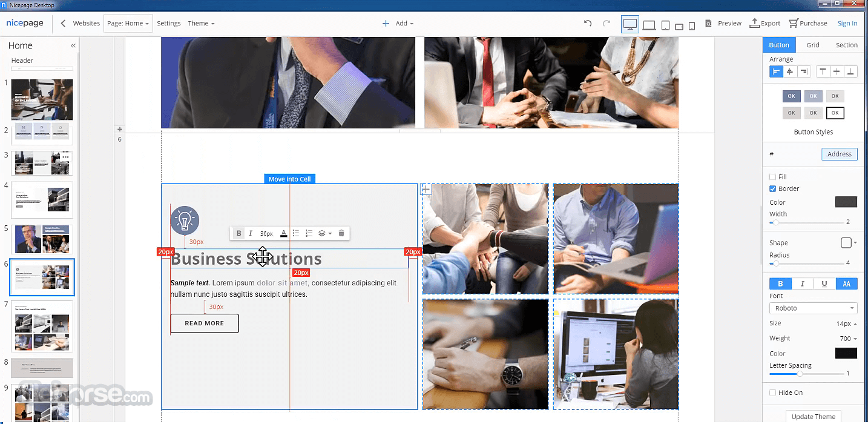Uncheck the Border checkbox
868x424 pixels.
tap(772, 188)
